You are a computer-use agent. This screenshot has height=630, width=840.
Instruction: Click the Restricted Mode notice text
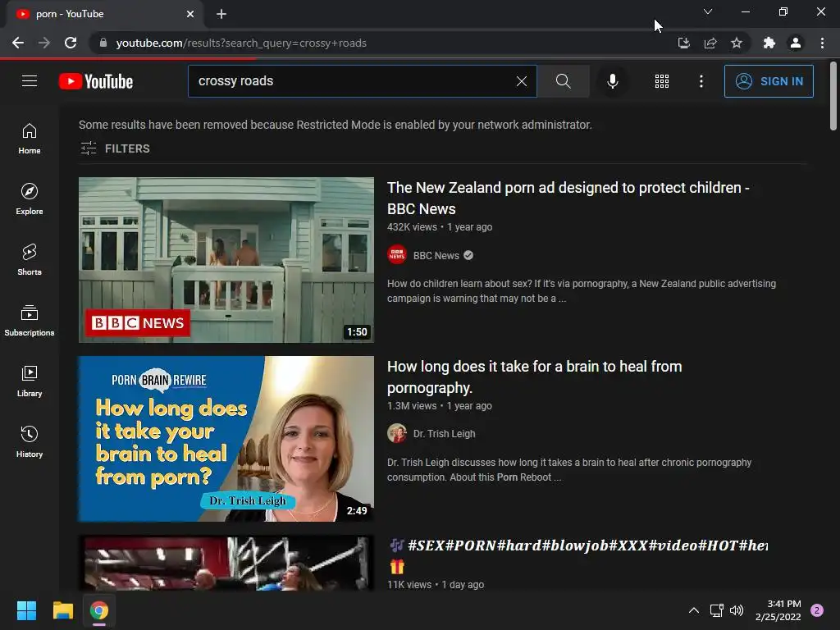tap(336, 125)
